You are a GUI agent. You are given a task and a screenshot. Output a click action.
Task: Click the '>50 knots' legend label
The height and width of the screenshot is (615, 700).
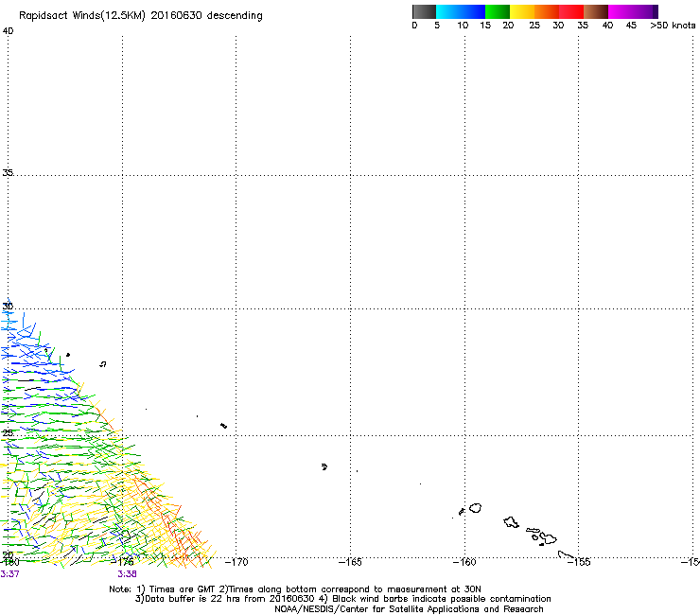click(x=673, y=26)
